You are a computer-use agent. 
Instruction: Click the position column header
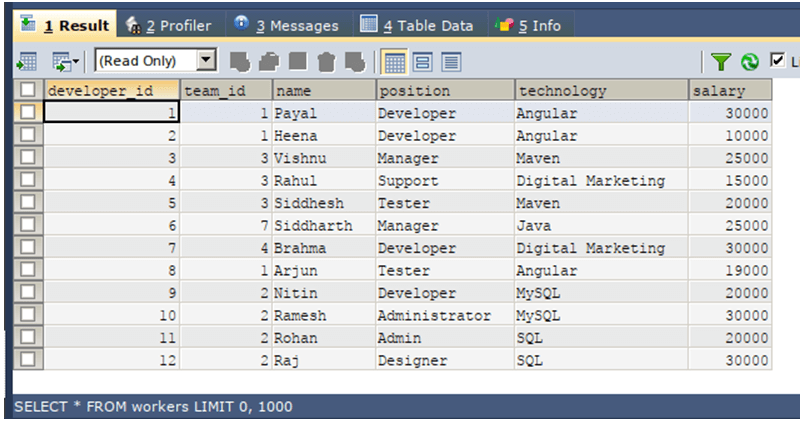coord(446,90)
